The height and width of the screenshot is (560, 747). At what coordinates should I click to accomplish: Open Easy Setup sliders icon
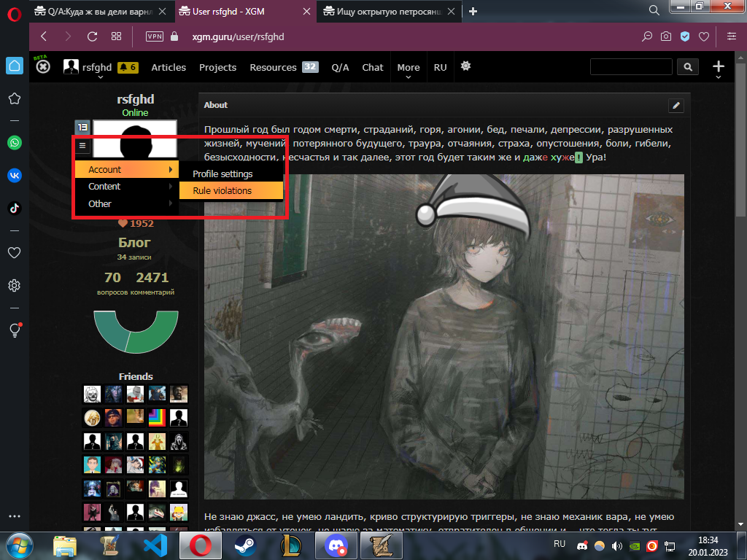(x=732, y=36)
